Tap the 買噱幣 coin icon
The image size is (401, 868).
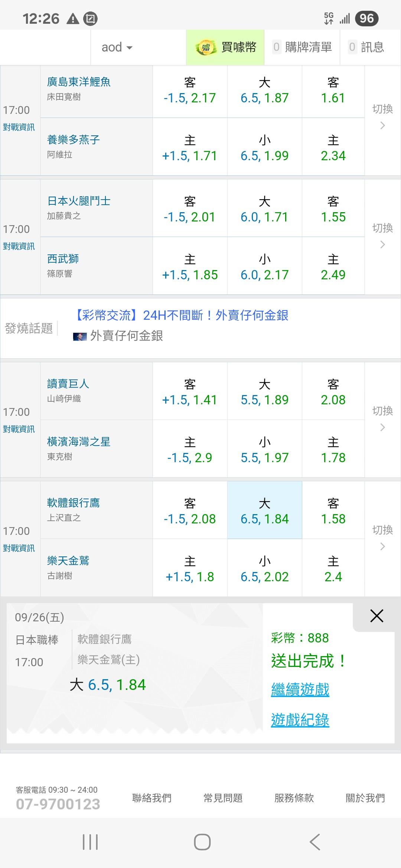pyautogui.click(x=205, y=47)
